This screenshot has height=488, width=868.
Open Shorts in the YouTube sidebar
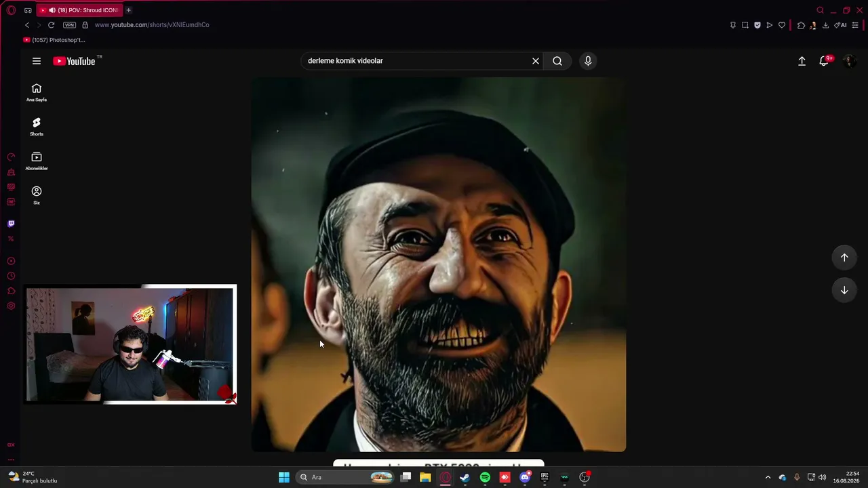coord(37,127)
